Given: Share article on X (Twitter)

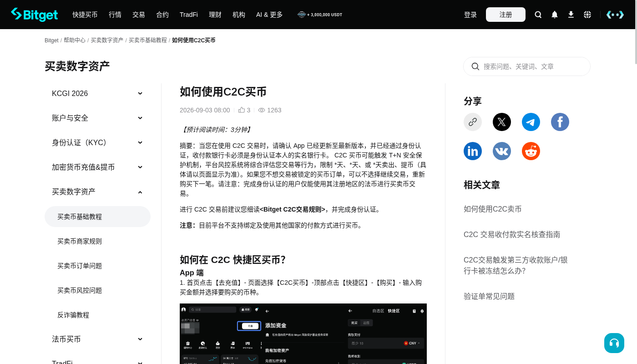Looking at the screenshot, I should coord(502,122).
